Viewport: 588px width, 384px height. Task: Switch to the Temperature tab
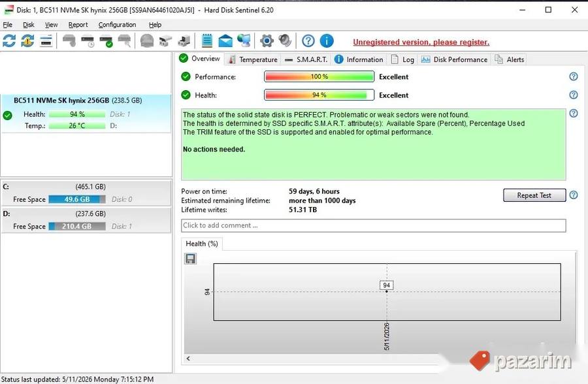(x=253, y=59)
